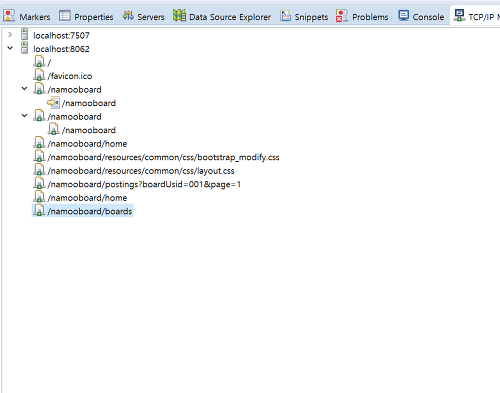Click the Problems tab icon
This screenshot has height=393, width=500.
[342, 16]
